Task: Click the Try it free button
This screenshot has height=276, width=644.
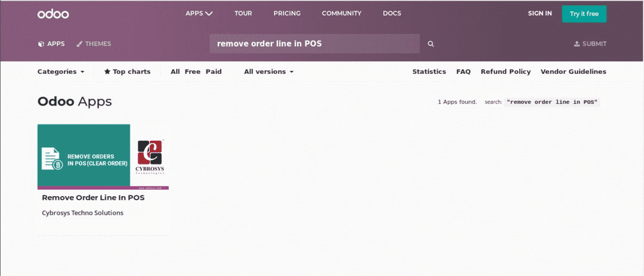Action: [584, 14]
